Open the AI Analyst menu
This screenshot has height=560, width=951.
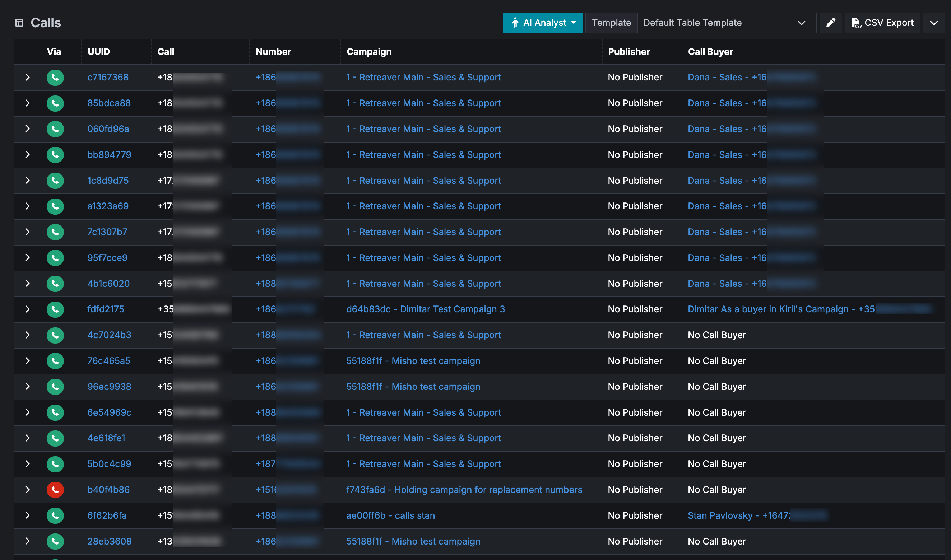pyautogui.click(x=543, y=23)
